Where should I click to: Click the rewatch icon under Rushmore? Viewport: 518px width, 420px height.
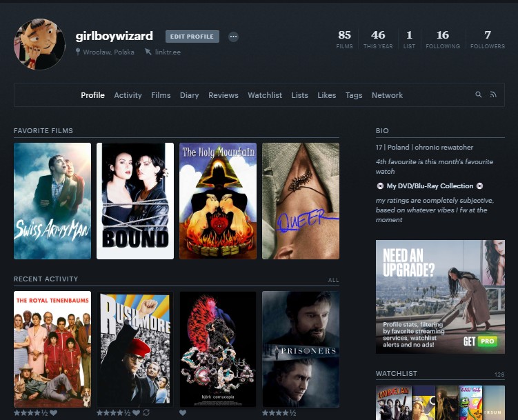146,413
